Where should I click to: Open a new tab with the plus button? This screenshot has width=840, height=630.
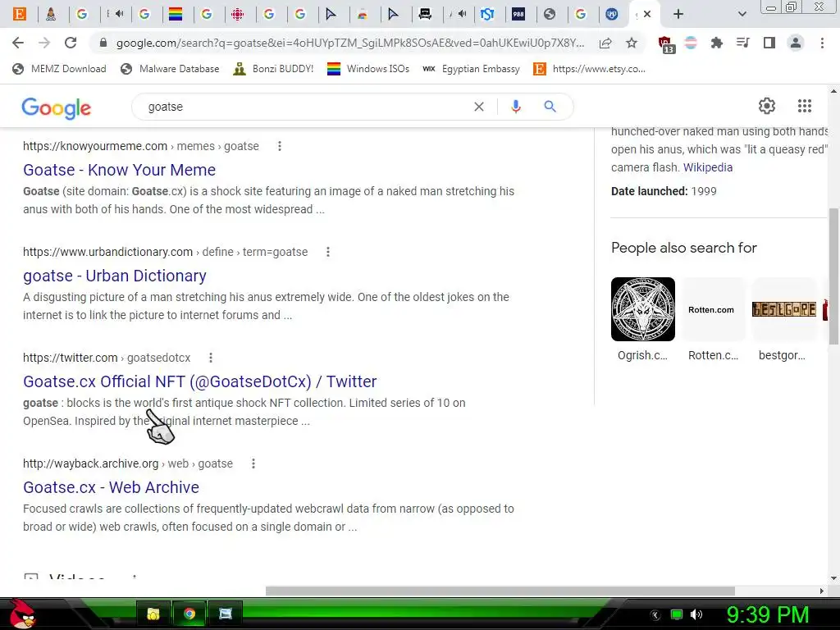(678, 14)
